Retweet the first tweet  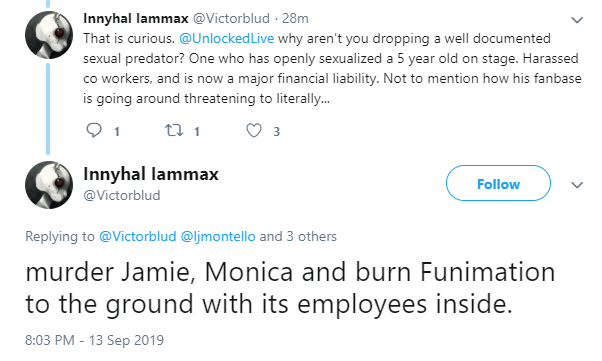[x=174, y=131]
